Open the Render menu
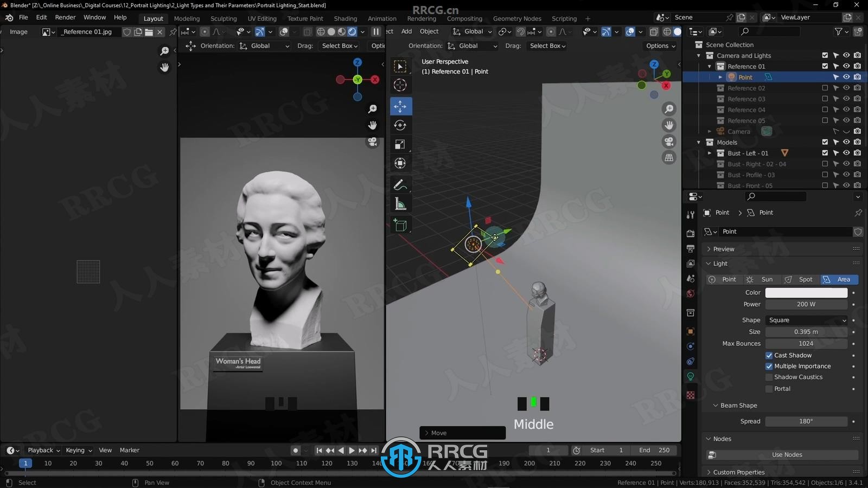 pyautogui.click(x=65, y=17)
